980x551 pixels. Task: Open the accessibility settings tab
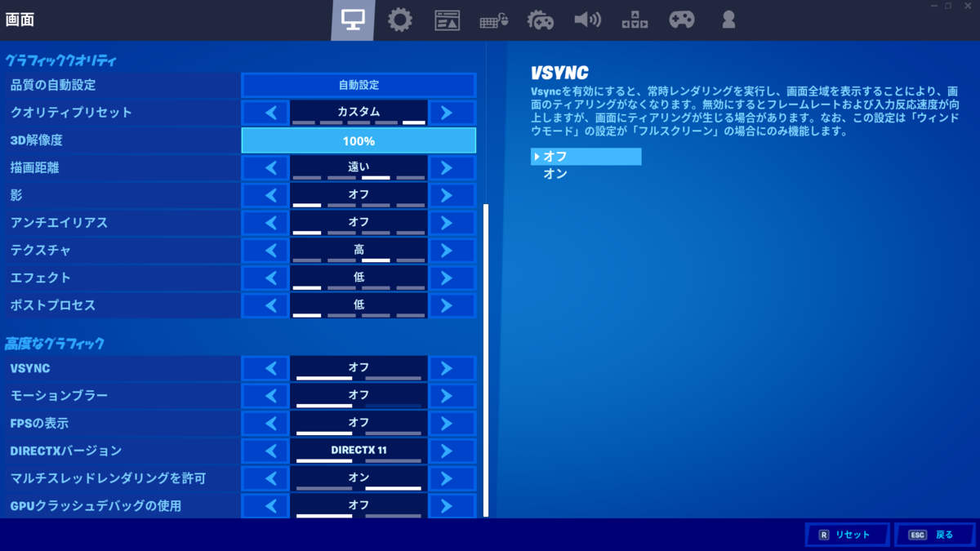(x=635, y=20)
